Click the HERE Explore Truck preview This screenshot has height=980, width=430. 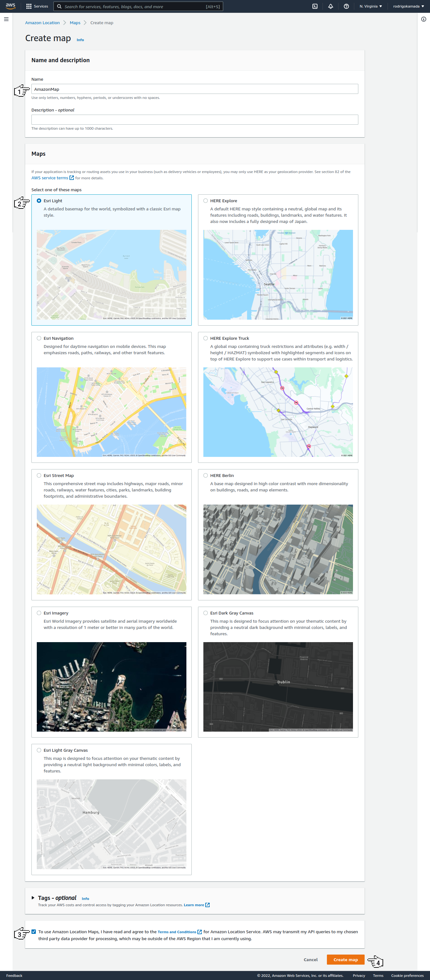point(278,412)
